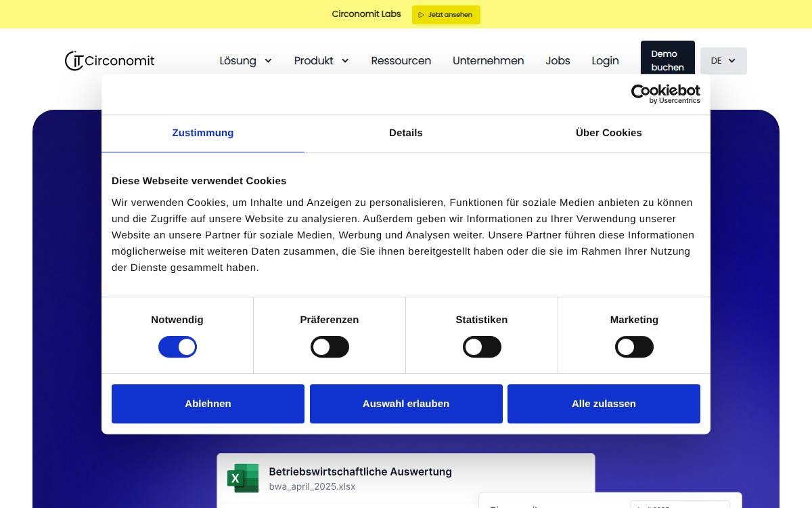
Task: Switch to the Details tab
Action: point(406,133)
